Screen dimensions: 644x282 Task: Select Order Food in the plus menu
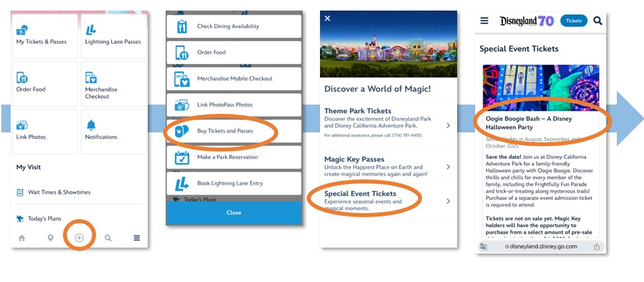pyautogui.click(x=234, y=52)
